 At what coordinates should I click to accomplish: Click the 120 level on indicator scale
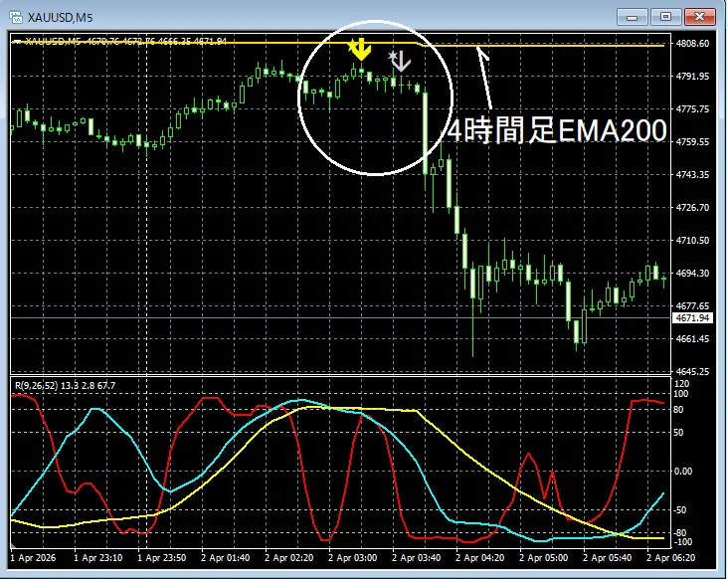coord(681,384)
